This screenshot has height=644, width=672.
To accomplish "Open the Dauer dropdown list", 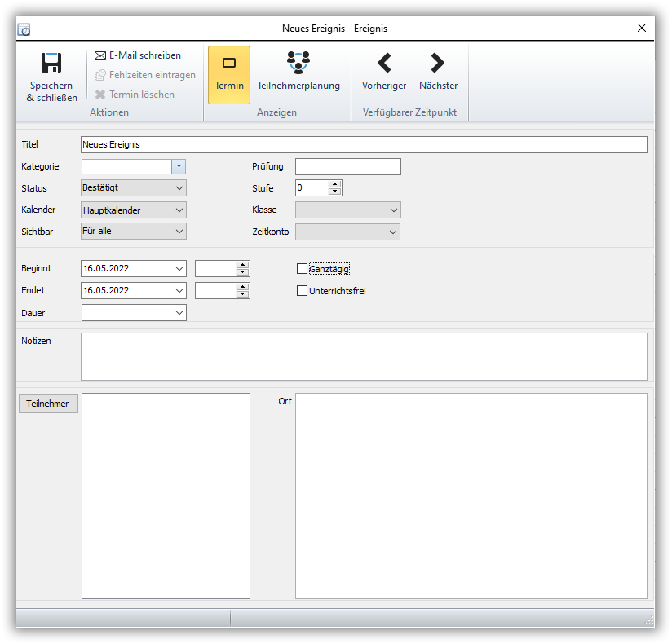I will pyautogui.click(x=179, y=312).
